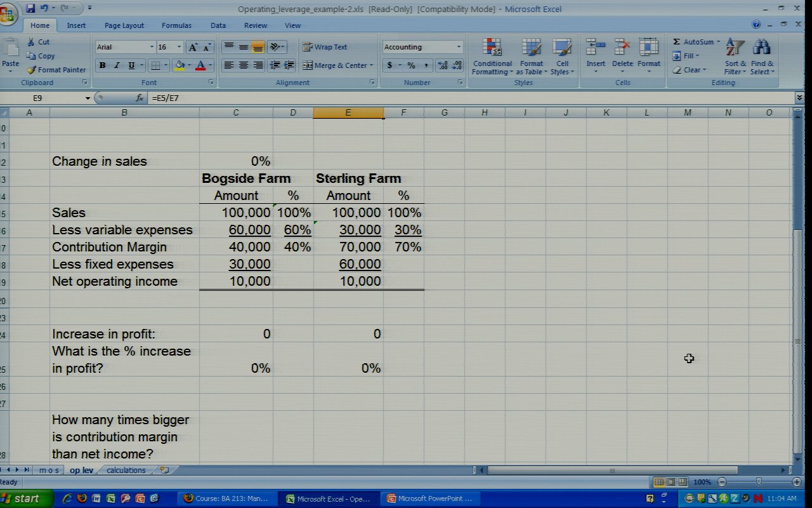Open the Accounting number format dropdown
The width and height of the screenshot is (812, 508).
458,47
